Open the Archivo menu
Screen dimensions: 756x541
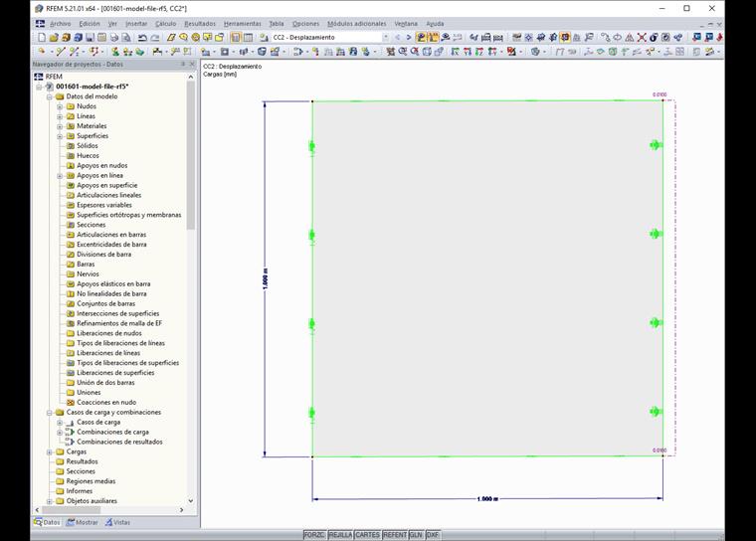tap(61, 24)
